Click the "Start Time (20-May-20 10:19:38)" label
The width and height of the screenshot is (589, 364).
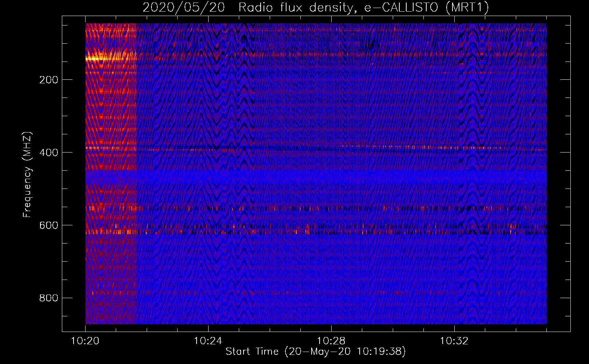pyautogui.click(x=316, y=352)
